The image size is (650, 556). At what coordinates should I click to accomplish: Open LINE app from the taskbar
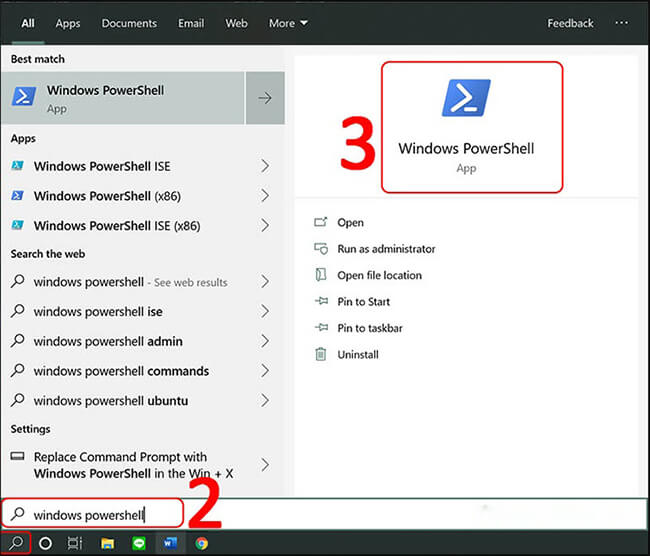point(139,543)
